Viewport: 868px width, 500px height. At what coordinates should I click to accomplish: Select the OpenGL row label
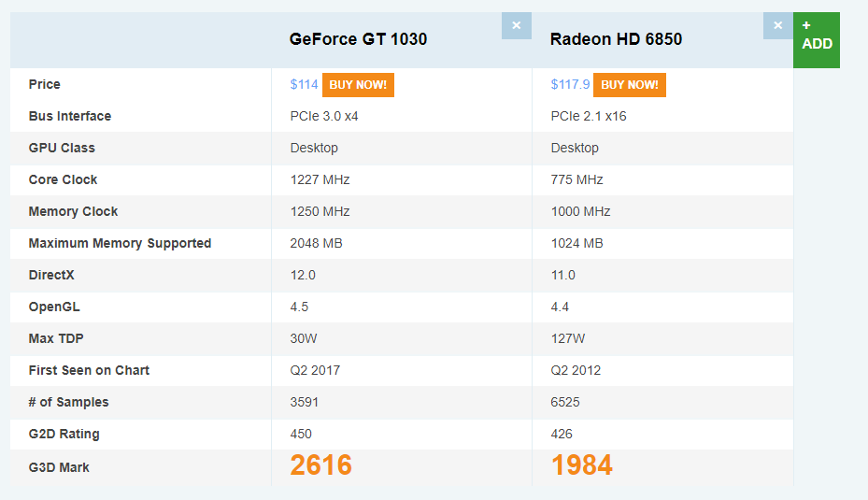pos(54,307)
